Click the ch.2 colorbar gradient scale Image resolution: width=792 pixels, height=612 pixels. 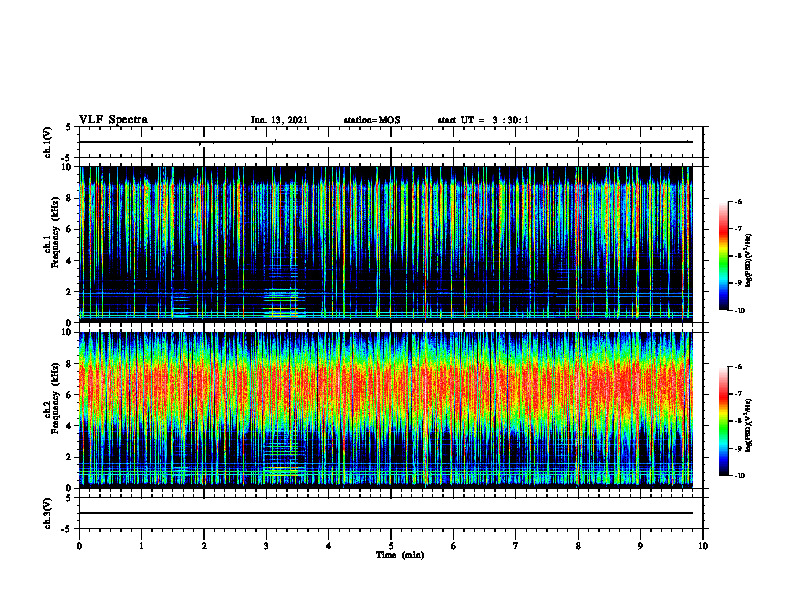pyautogui.click(x=724, y=421)
